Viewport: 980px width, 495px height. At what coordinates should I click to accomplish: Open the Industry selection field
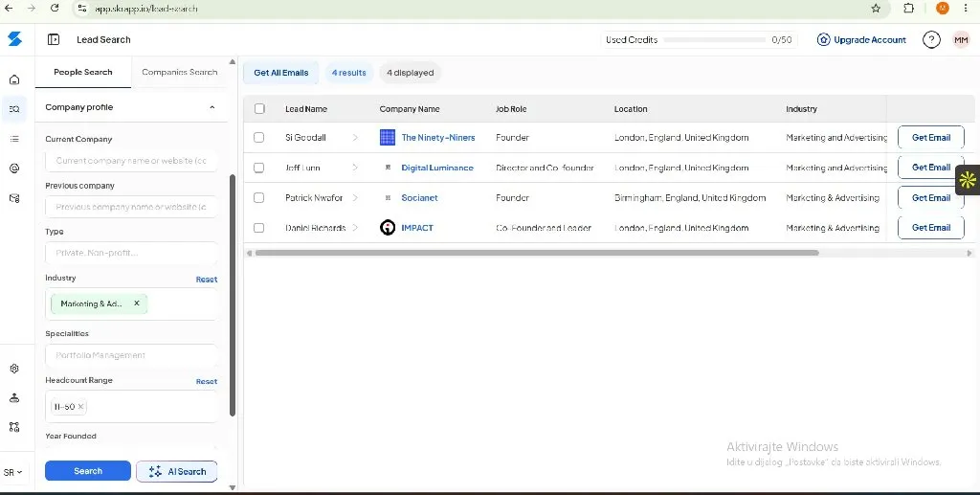click(x=131, y=304)
